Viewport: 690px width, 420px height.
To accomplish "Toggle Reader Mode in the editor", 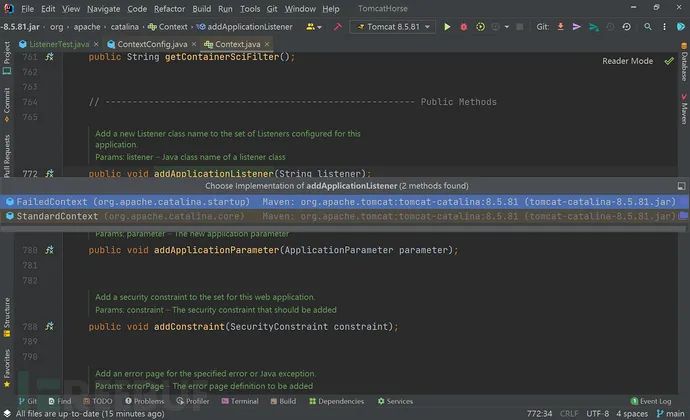I will (x=628, y=61).
